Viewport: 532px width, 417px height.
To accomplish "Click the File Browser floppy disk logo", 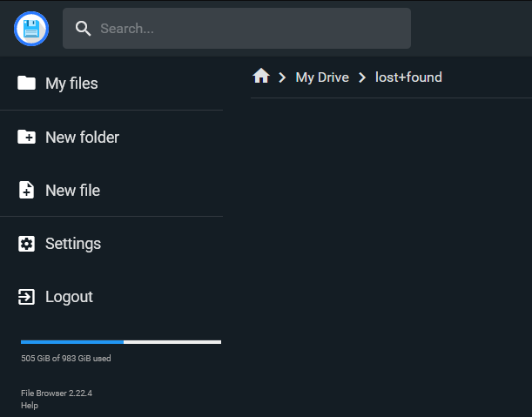I will pos(31,29).
